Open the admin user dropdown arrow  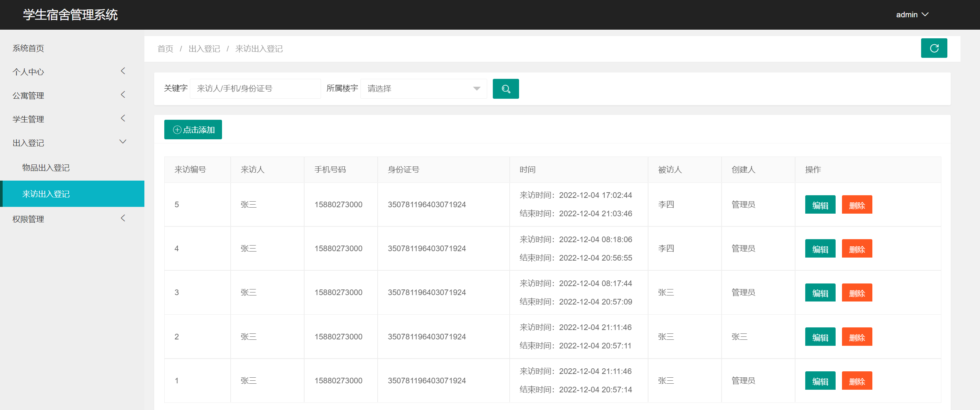[925, 15]
